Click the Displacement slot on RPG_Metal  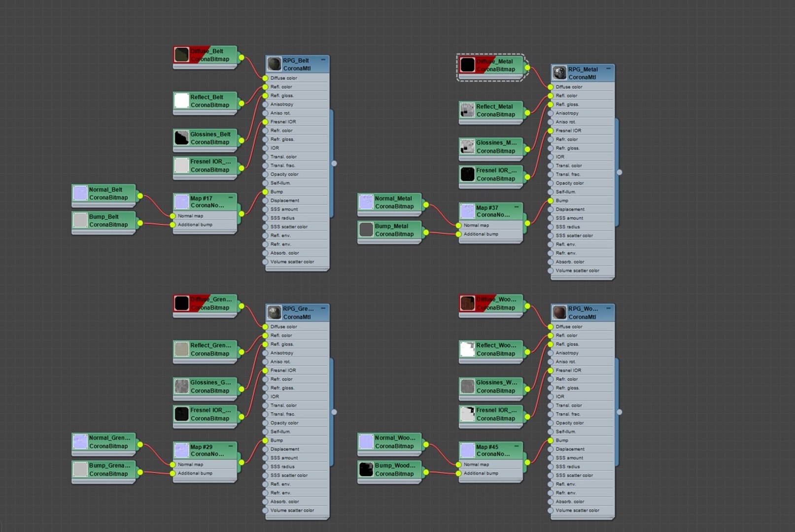[583, 209]
